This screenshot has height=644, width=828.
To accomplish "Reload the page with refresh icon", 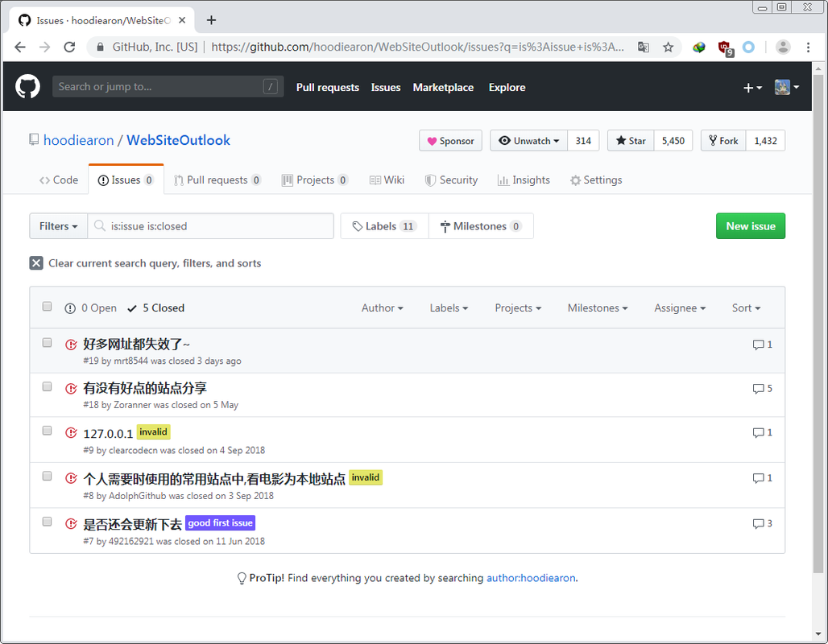I will [70, 47].
